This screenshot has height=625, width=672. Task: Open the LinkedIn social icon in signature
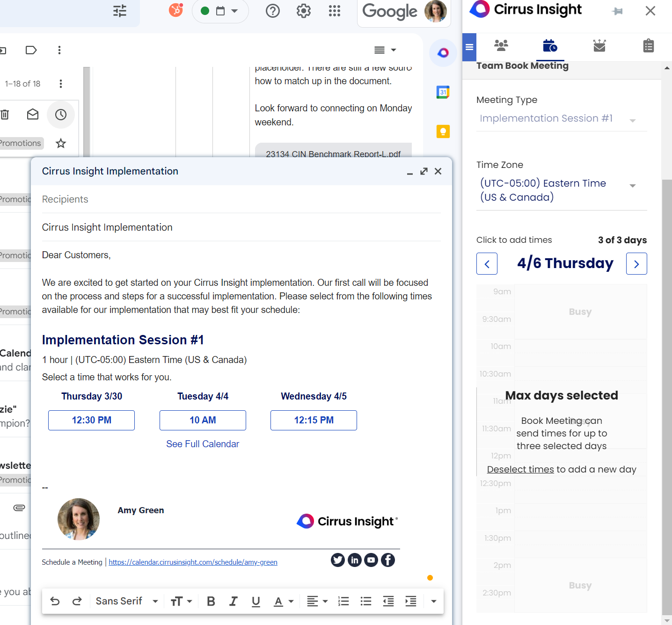(x=355, y=560)
